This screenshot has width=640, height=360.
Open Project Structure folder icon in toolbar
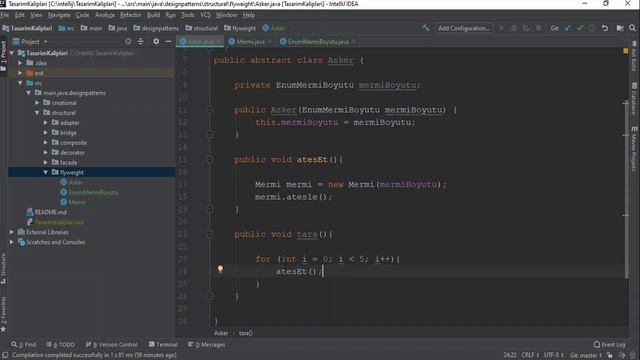point(620,28)
